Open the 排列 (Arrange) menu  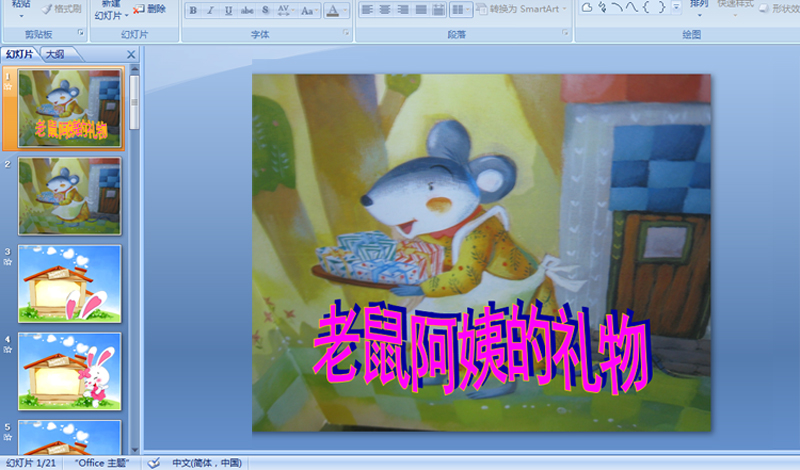(x=699, y=7)
